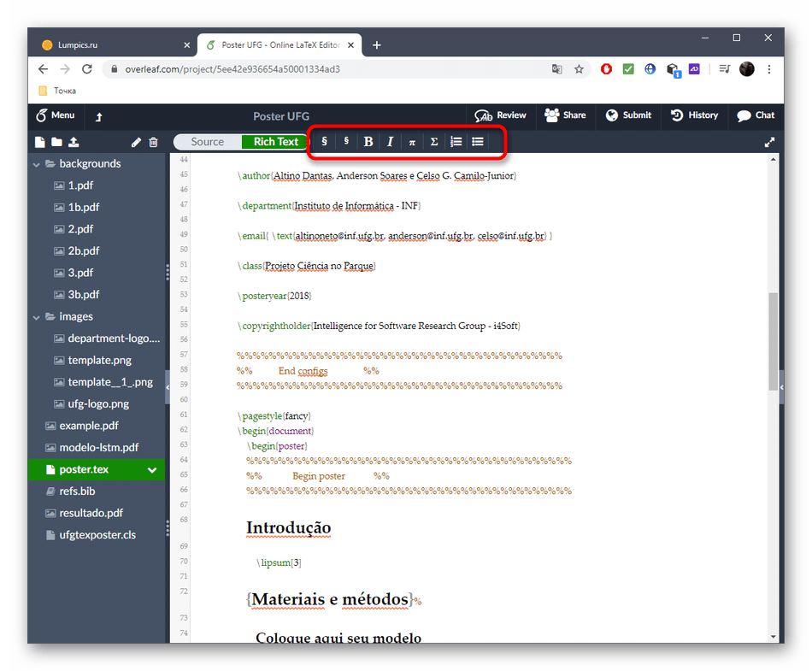Click the upload icon in the file panel
Screen dimensions: 812x671
74,142
